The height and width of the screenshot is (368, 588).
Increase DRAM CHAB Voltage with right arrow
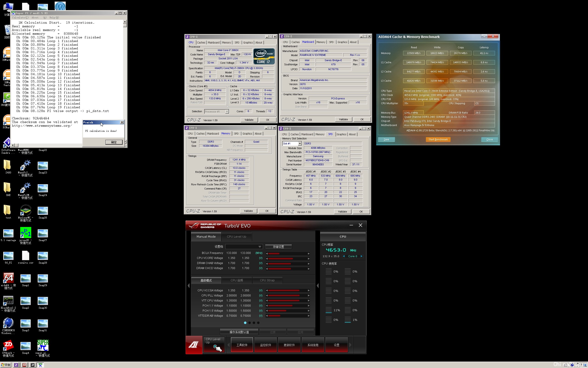coord(309,264)
